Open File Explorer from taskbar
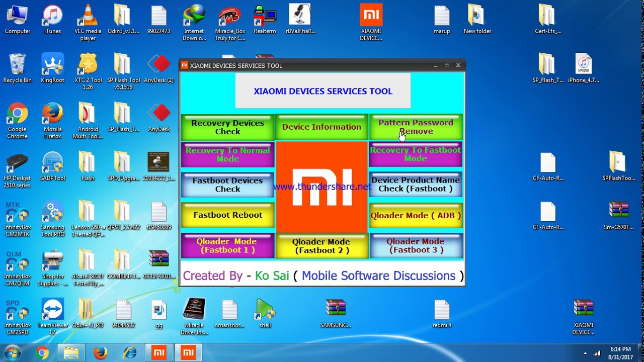 71,353
